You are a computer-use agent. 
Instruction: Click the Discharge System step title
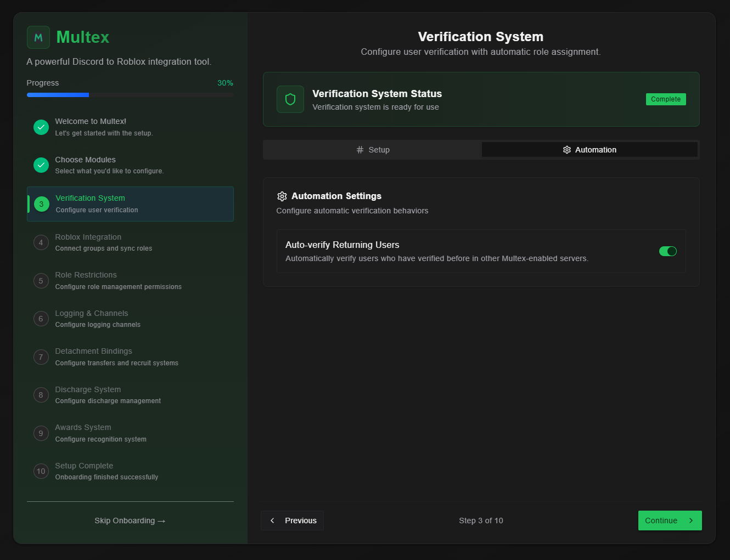(88, 389)
